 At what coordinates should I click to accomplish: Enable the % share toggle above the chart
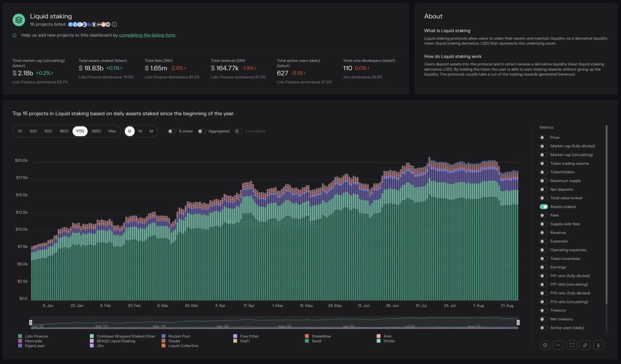click(x=171, y=131)
